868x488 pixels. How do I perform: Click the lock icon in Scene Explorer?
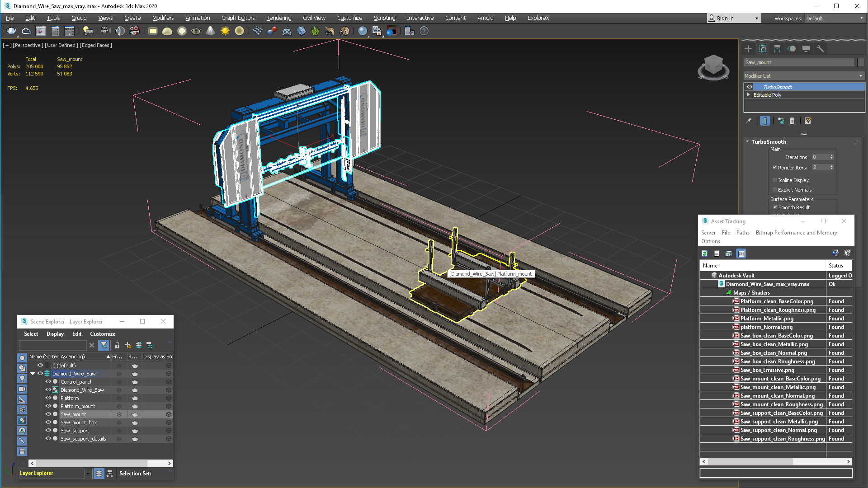click(117, 345)
